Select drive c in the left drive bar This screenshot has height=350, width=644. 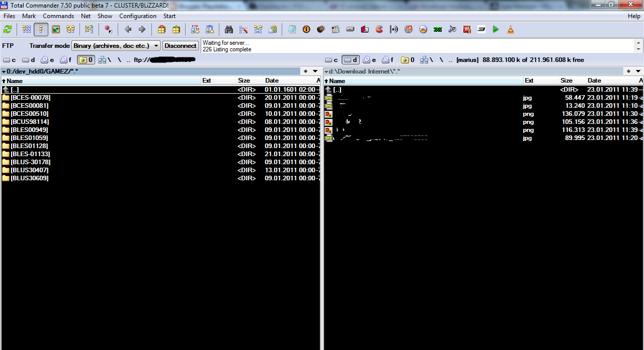point(10,60)
